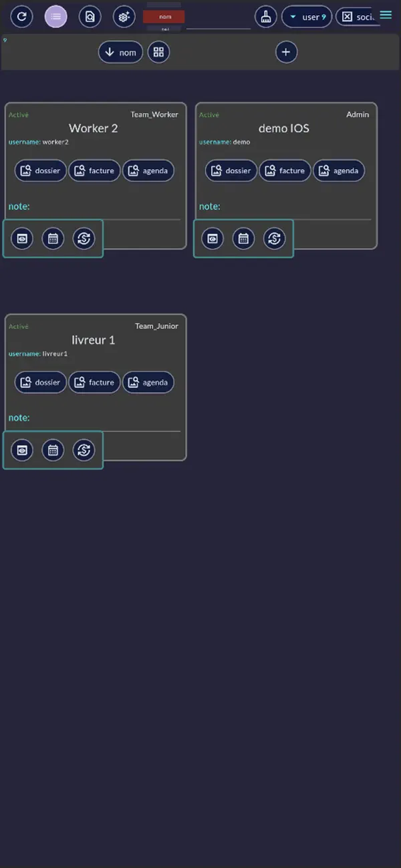Click 'username: worker2' text
This screenshot has height=868, width=401.
tap(39, 142)
